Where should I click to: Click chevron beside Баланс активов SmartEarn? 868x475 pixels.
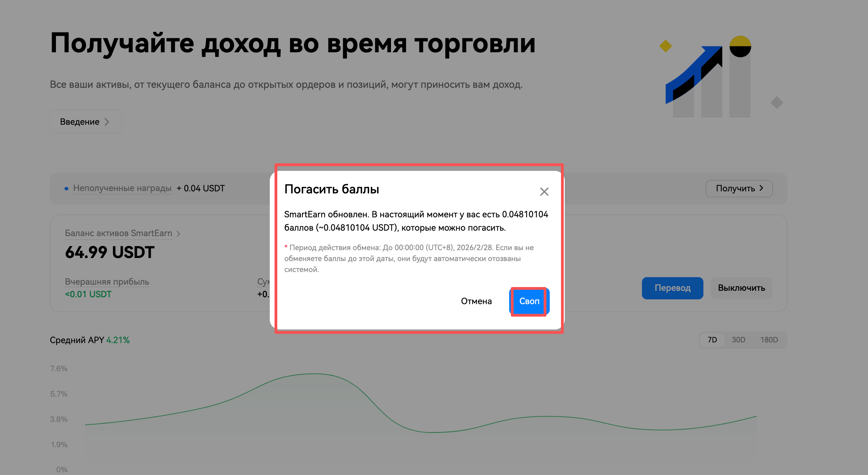point(178,234)
